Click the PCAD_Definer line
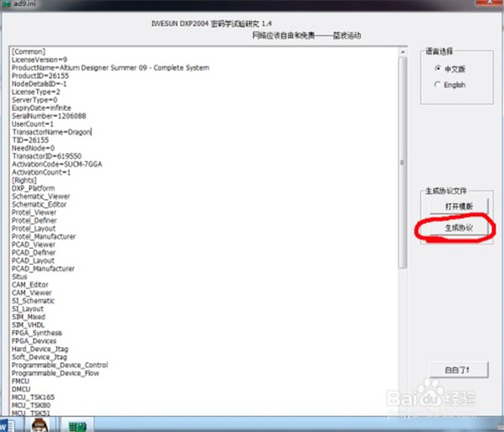Screen dimensions: 504x432 pyautogui.click(x=34, y=253)
